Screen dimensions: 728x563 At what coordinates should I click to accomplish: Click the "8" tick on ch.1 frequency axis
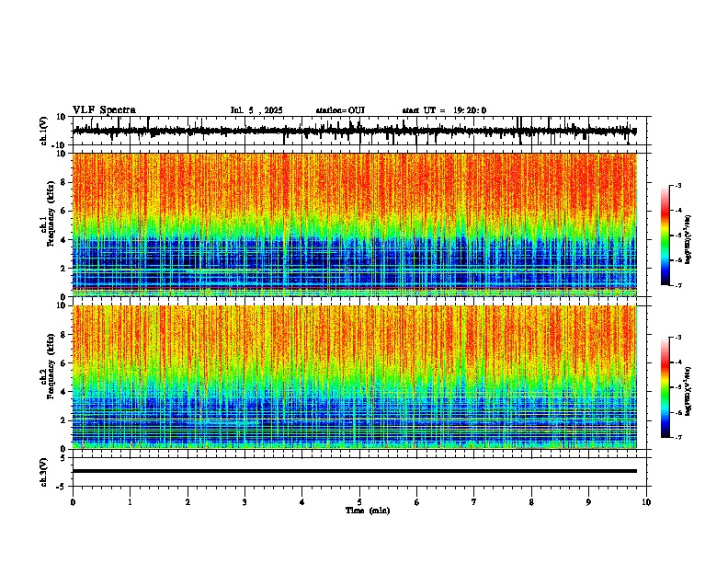coord(64,182)
